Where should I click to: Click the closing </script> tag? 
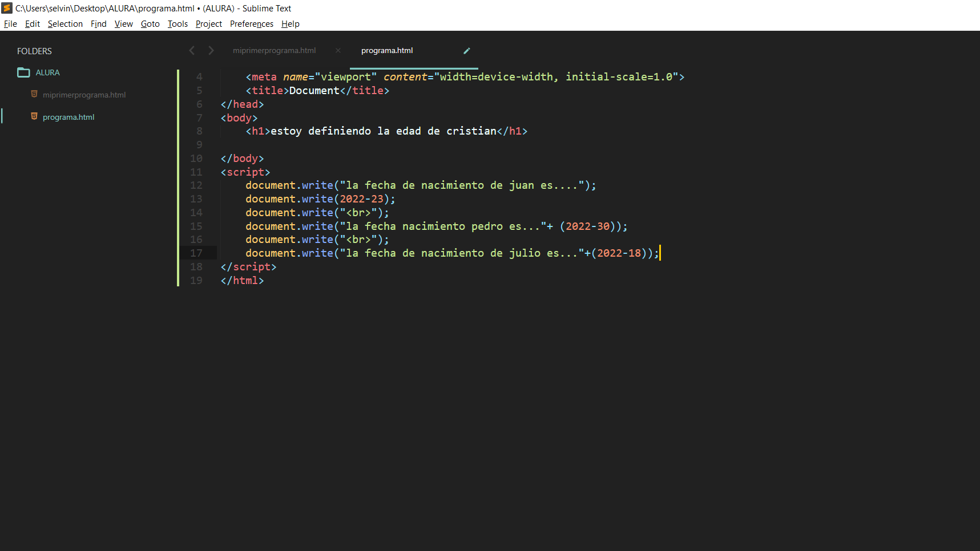point(248,267)
